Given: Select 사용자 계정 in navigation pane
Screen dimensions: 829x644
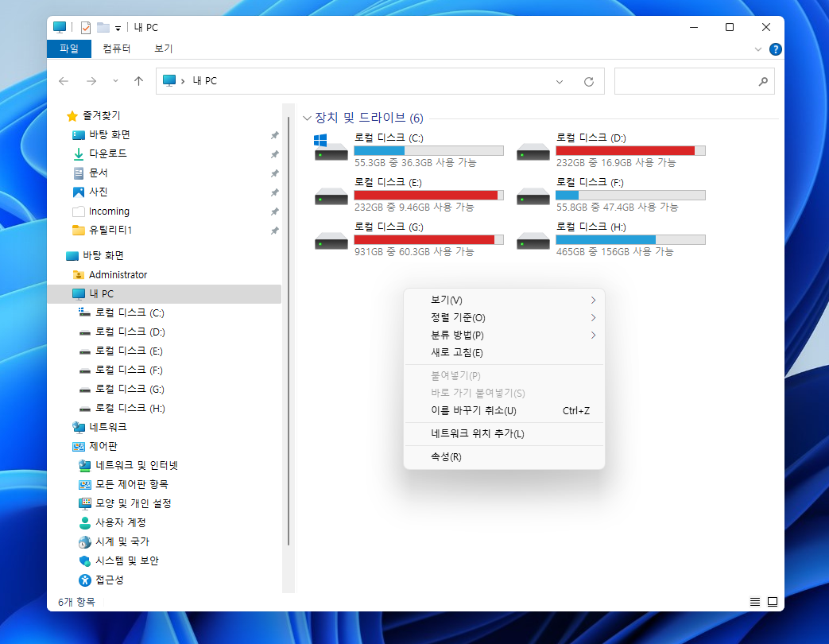Looking at the screenshot, I should point(120,522).
